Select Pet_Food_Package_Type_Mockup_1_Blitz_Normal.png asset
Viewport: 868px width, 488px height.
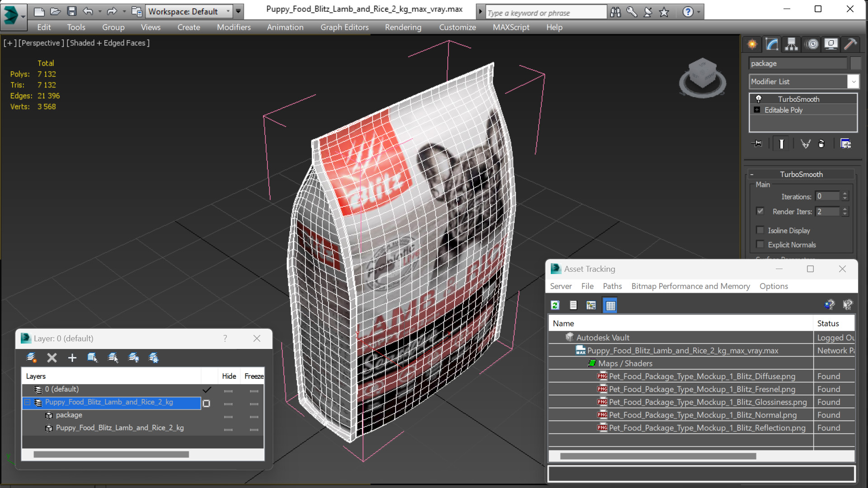[x=702, y=415]
